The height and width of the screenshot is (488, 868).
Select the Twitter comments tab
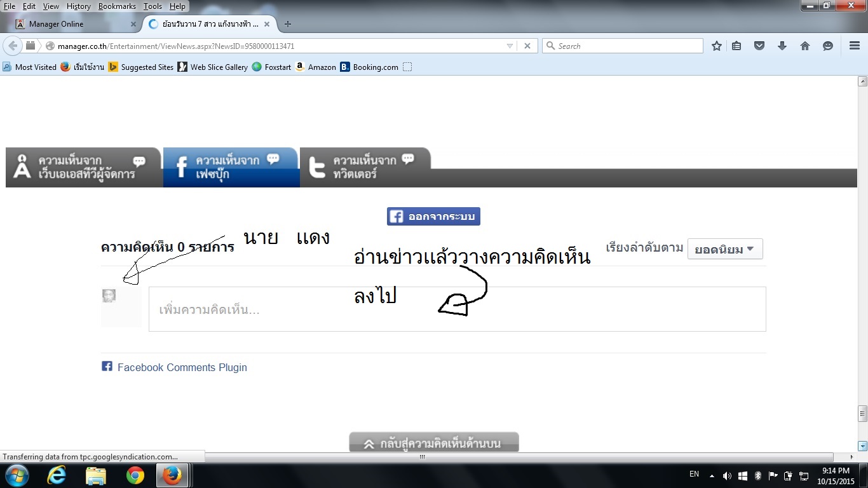[x=365, y=168]
